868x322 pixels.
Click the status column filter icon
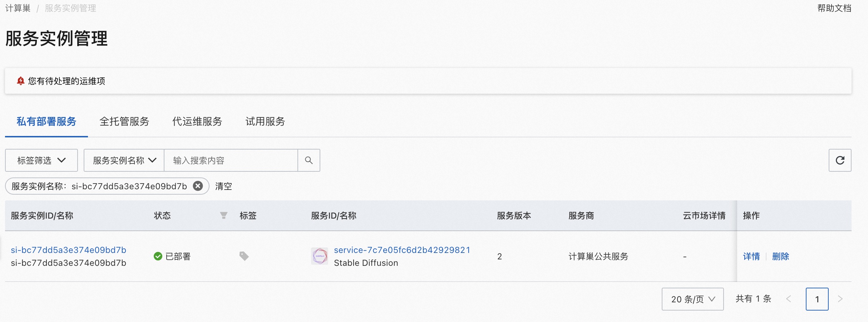(223, 215)
